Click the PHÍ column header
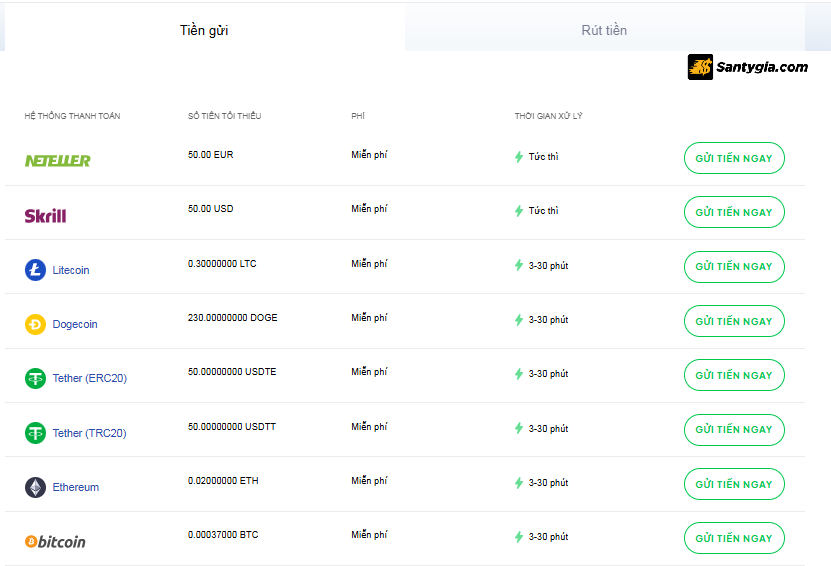The width and height of the screenshot is (831, 566). point(358,116)
